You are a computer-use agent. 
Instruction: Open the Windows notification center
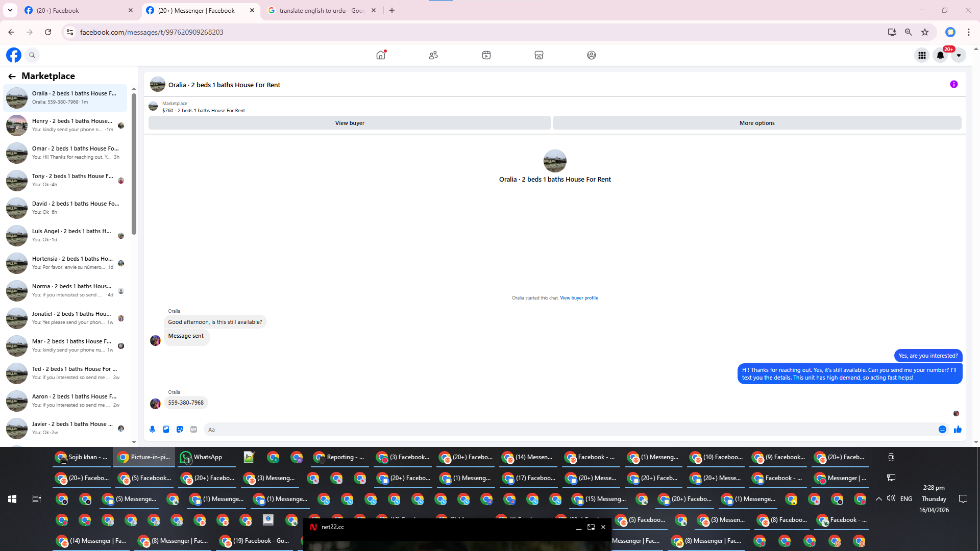click(963, 499)
